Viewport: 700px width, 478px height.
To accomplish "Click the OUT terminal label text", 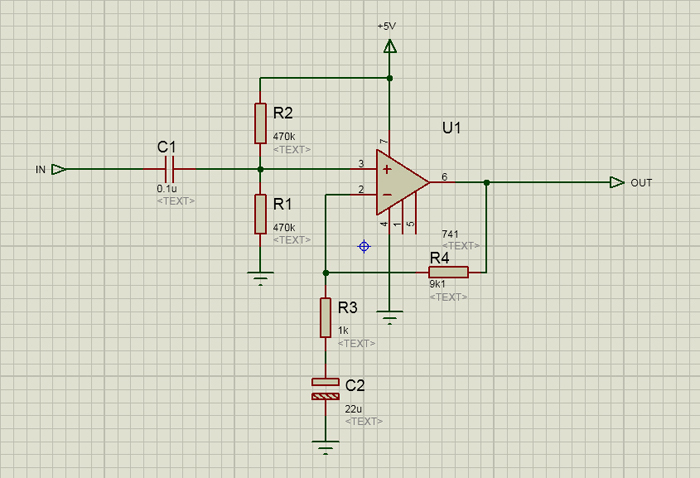I will pos(641,183).
